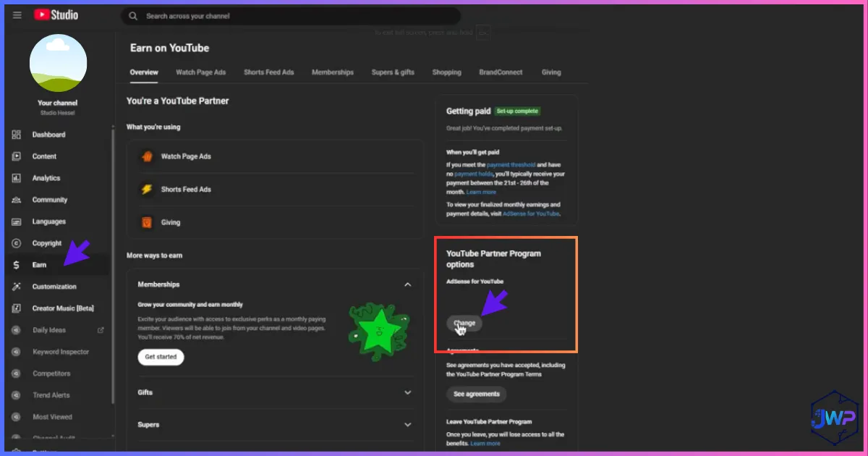Screen dimensions: 868x456
Task: Open the payment holds link
Action: pyautogui.click(x=474, y=174)
